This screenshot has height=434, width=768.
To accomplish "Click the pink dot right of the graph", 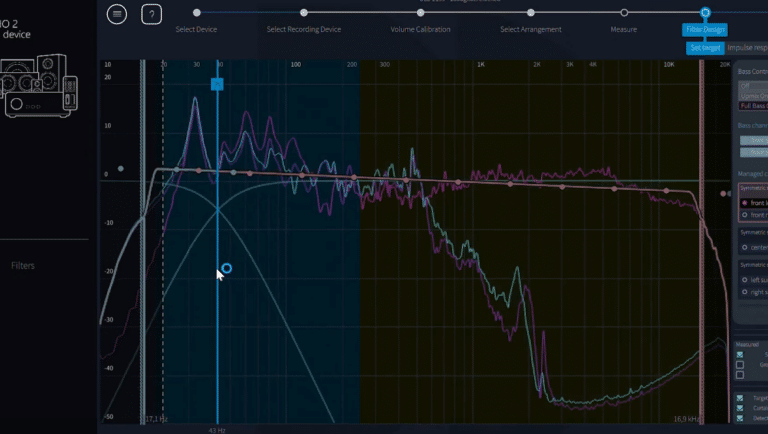I will point(723,193).
